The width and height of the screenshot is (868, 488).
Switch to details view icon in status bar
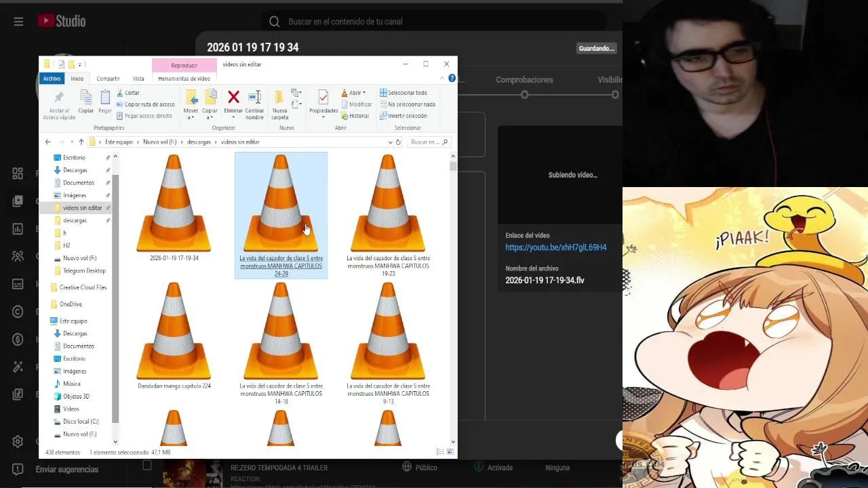tap(440, 452)
